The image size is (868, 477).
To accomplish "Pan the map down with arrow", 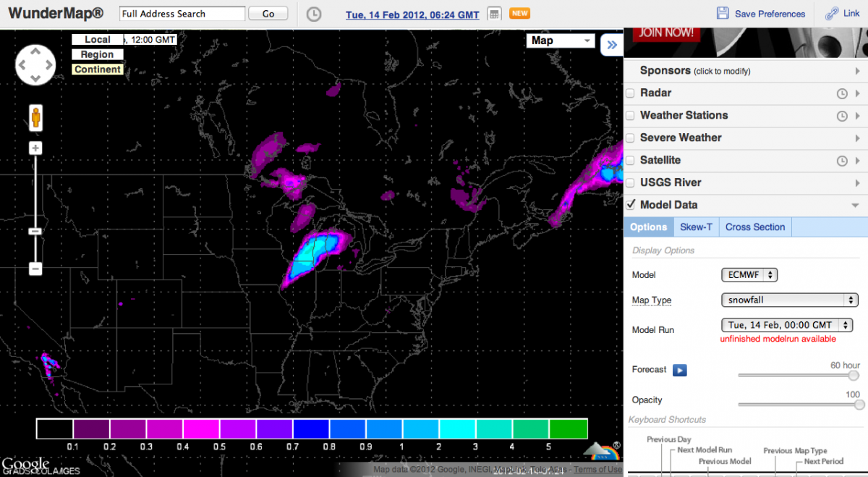I will pyautogui.click(x=35, y=77).
